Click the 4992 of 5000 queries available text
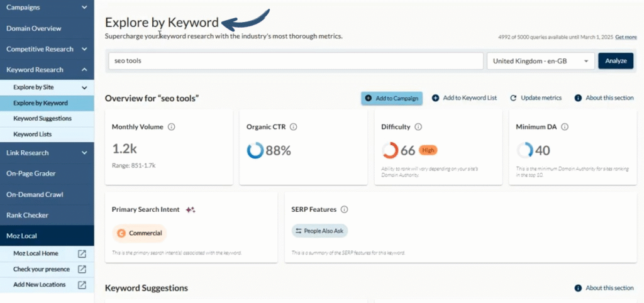This screenshot has width=644, height=303. pos(556,37)
